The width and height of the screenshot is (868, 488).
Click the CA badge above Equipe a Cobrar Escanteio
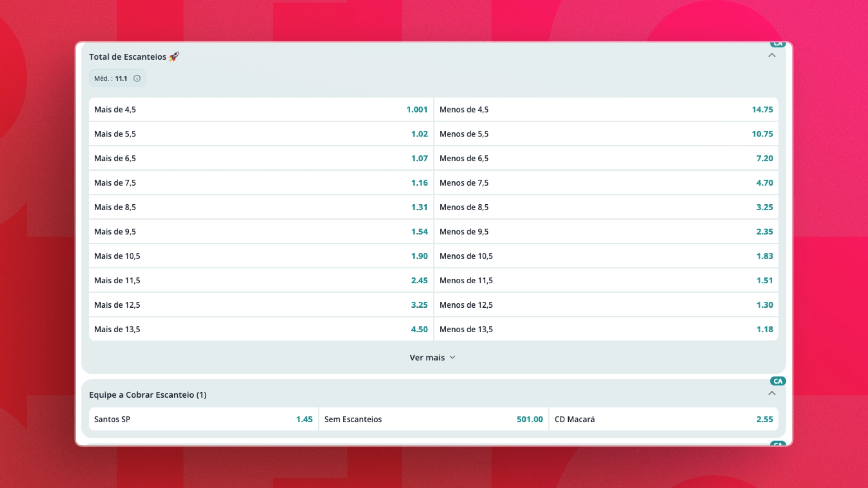click(x=778, y=381)
